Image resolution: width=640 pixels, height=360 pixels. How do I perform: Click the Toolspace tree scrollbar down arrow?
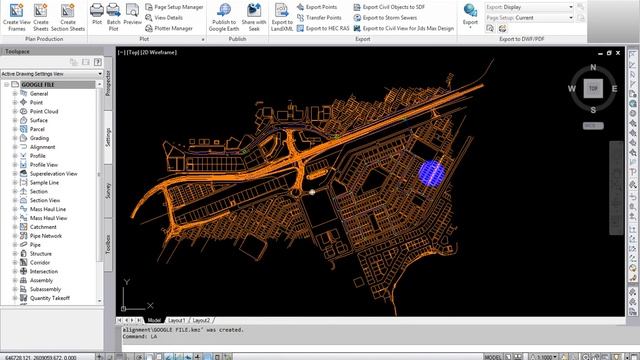click(x=99, y=301)
